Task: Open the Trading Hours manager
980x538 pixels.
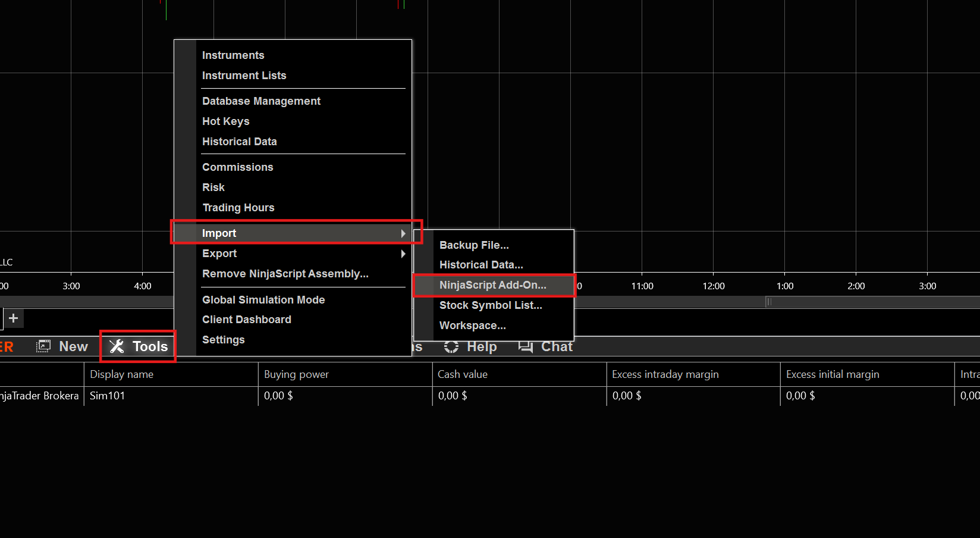Action: point(238,207)
